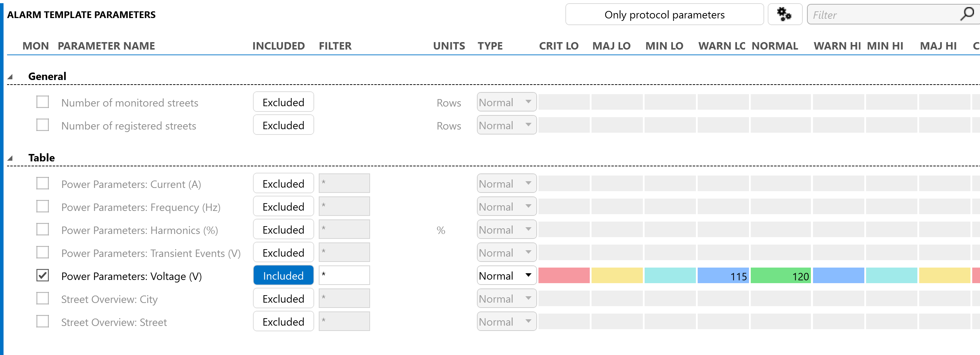Open Type dropdown for Harmonics (%)
The width and height of the screenshot is (980, 355).
[507, 229]
